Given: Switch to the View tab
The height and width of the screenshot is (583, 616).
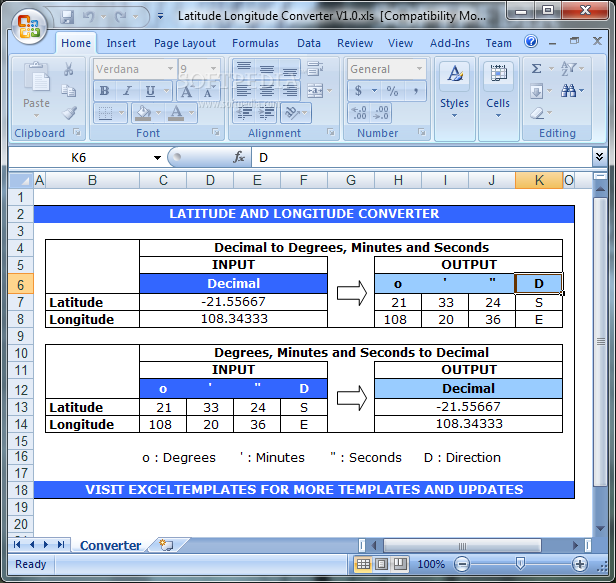Looking at the screenshot, I should [400, 43].
